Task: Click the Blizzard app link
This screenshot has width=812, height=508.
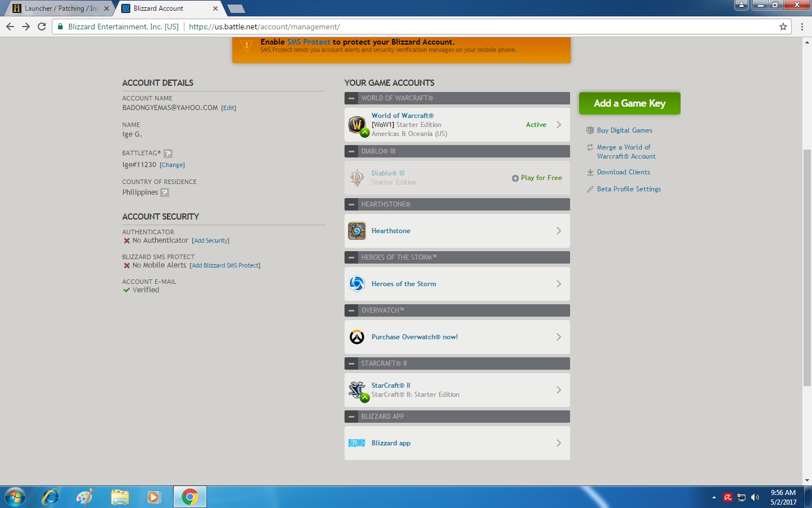Action: [x=391, y=443]
